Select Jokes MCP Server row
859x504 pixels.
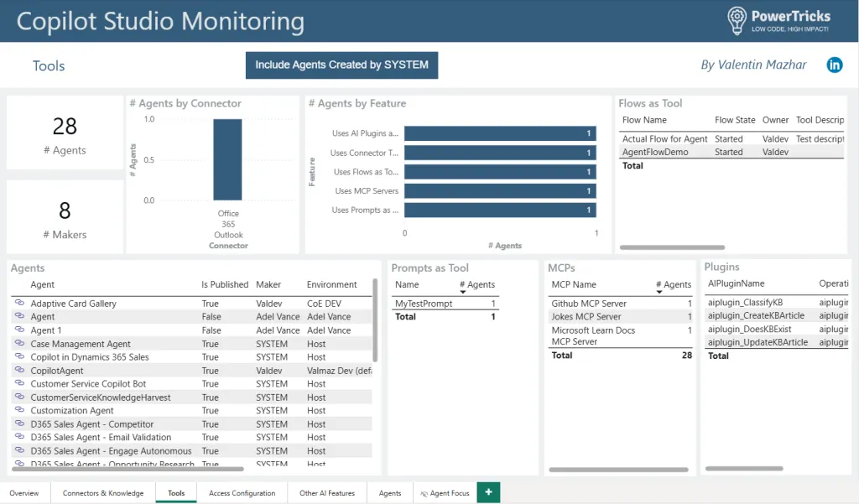(x=621, y=317)
